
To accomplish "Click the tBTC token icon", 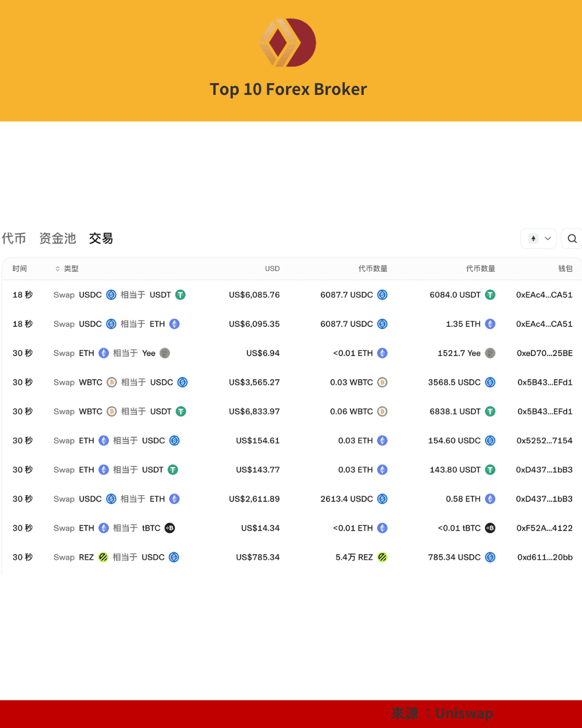I will tap(170, 528).
